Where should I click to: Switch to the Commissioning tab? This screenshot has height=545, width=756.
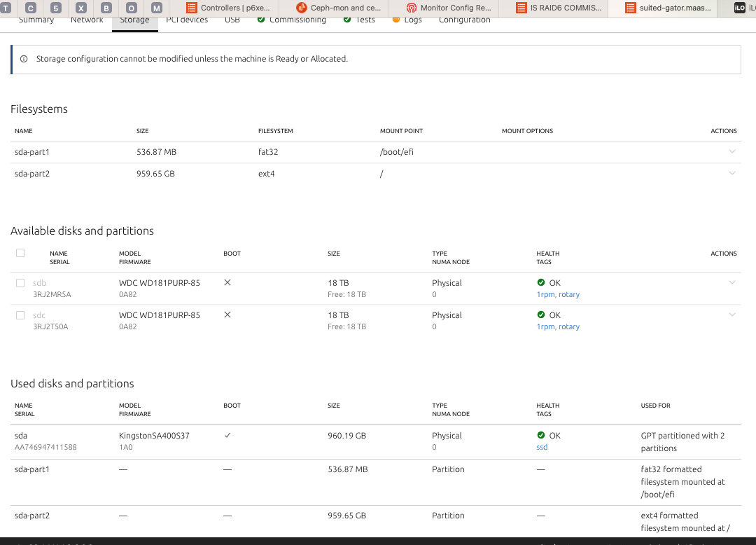point(297,20)
